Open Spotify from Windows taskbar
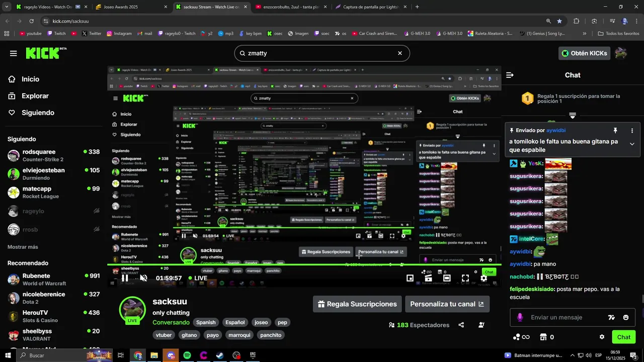Viewport: 644px width, 362px height. (187, 355)
